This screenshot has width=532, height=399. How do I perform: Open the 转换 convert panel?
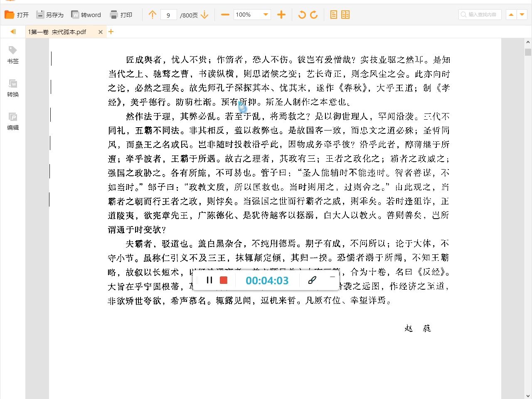[x=13, y=88]
